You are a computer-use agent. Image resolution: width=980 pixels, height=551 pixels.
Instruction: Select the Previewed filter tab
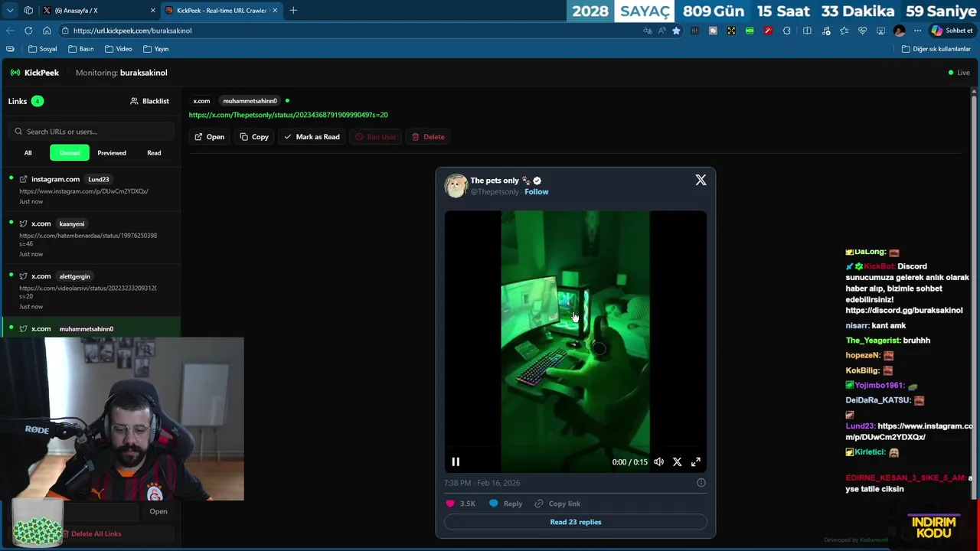(112, 153)
